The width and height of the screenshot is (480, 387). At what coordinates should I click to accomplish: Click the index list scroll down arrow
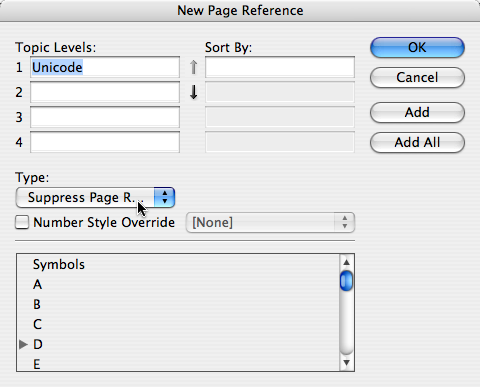[346, 363]
